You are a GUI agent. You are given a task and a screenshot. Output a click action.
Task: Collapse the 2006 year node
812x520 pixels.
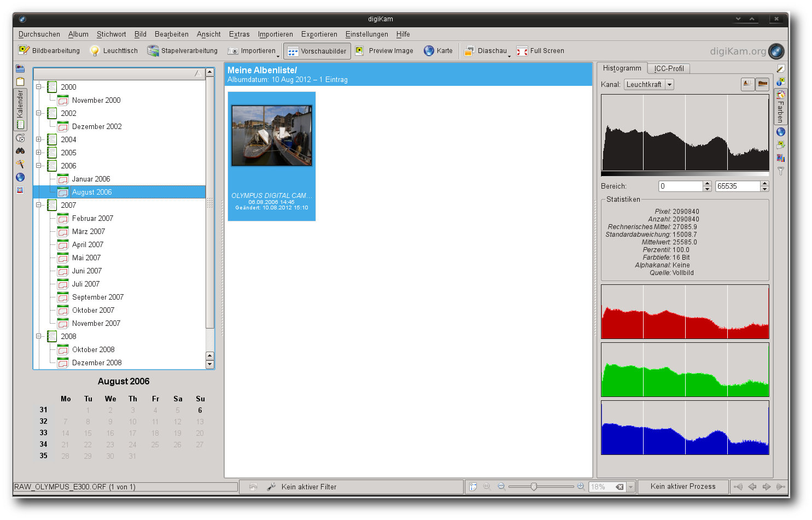point(39,166)
